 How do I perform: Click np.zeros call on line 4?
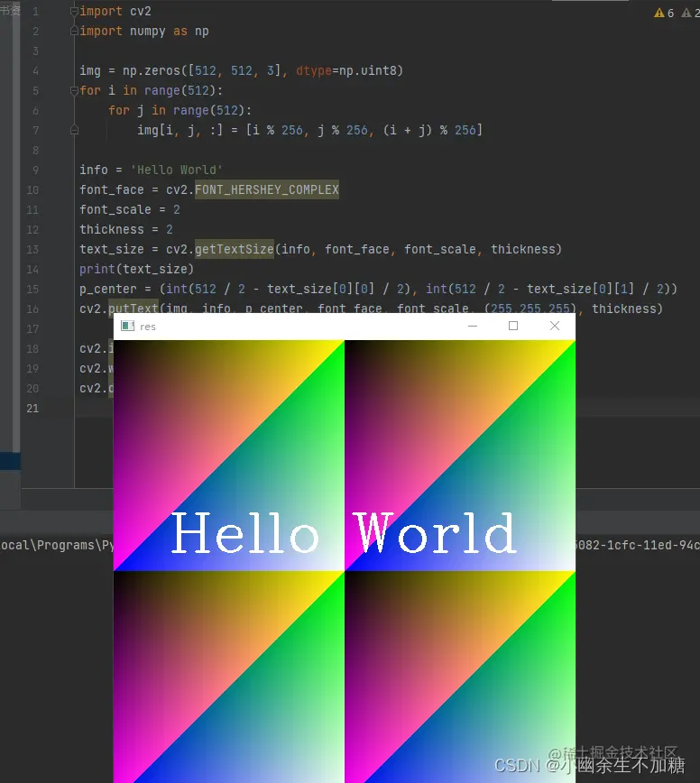152,71
